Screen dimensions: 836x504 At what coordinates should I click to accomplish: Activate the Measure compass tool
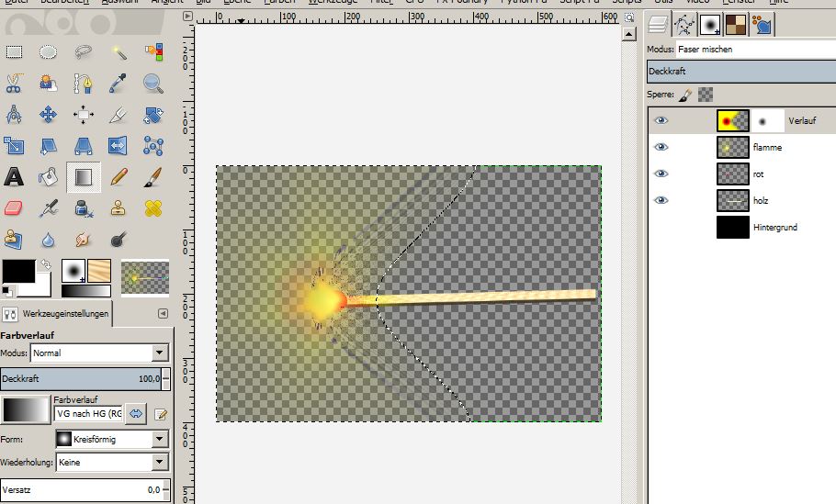pyautogui.click(x=14, y=115)
